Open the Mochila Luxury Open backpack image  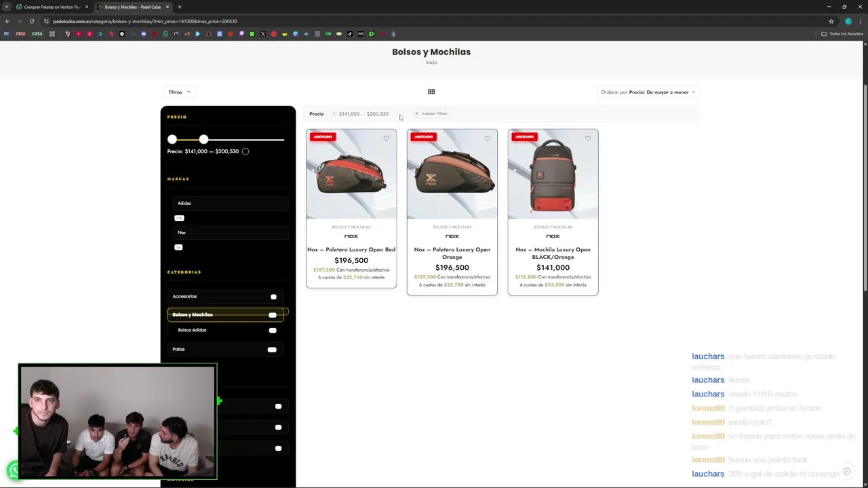click(553, 174)
